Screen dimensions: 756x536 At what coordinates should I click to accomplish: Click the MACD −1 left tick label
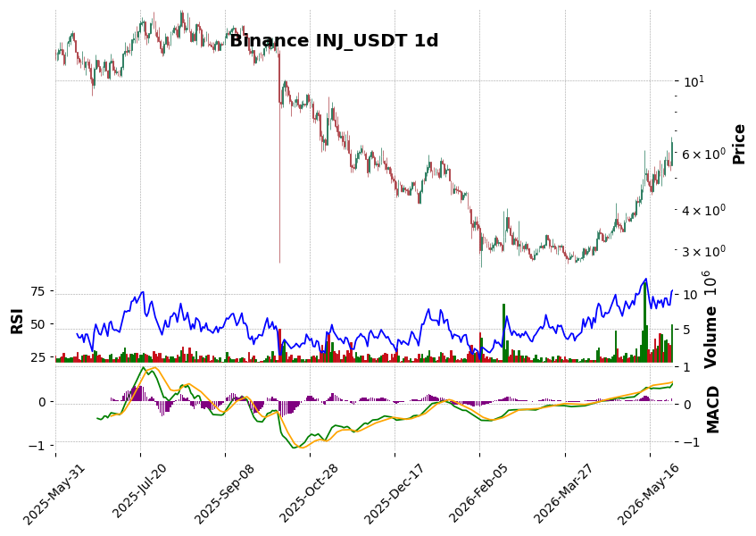click(x=37, y=445)
